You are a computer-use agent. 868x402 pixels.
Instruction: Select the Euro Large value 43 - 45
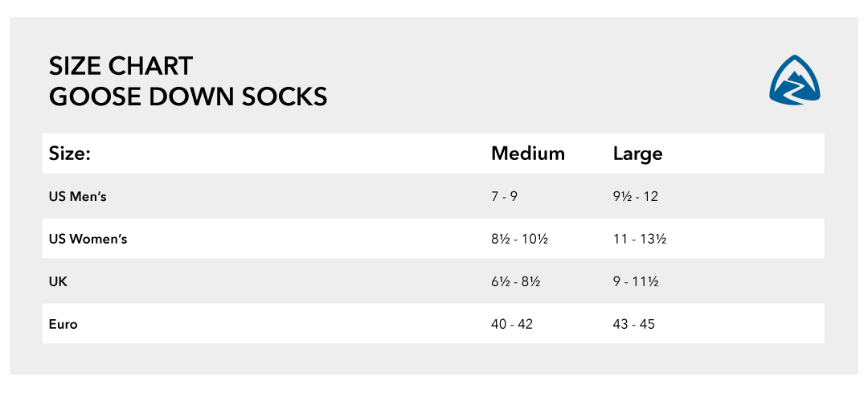(x=634, y=324)
